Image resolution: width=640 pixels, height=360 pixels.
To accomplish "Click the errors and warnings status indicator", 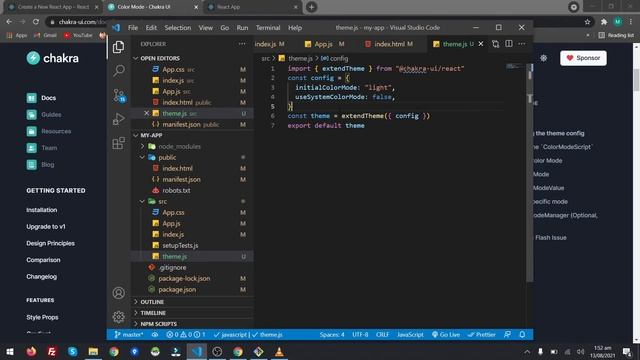I will pyautogui.click(x=186, y=335).
